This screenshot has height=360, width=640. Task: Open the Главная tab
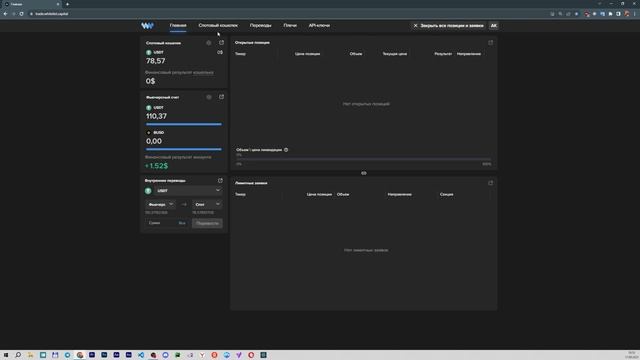178,25
